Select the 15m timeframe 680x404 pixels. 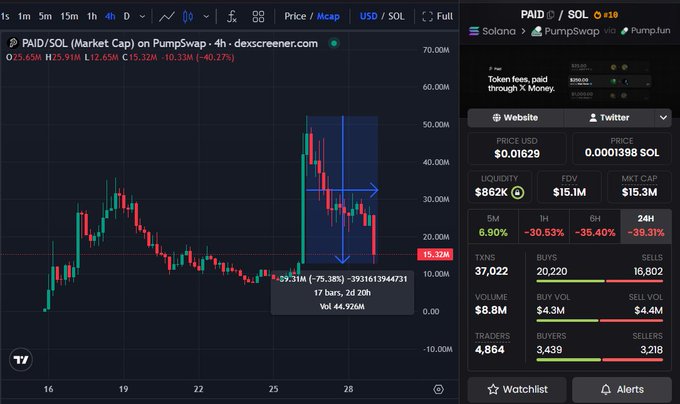point(69,16)
